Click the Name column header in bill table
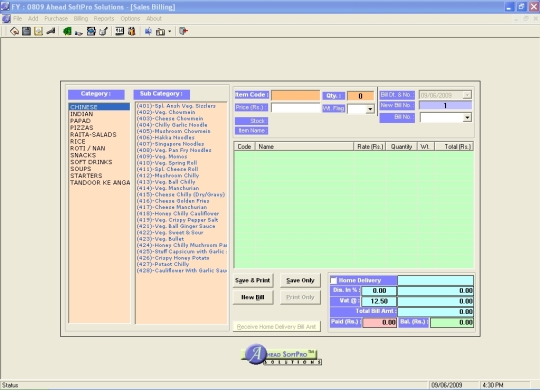 (x=304, y=146)
